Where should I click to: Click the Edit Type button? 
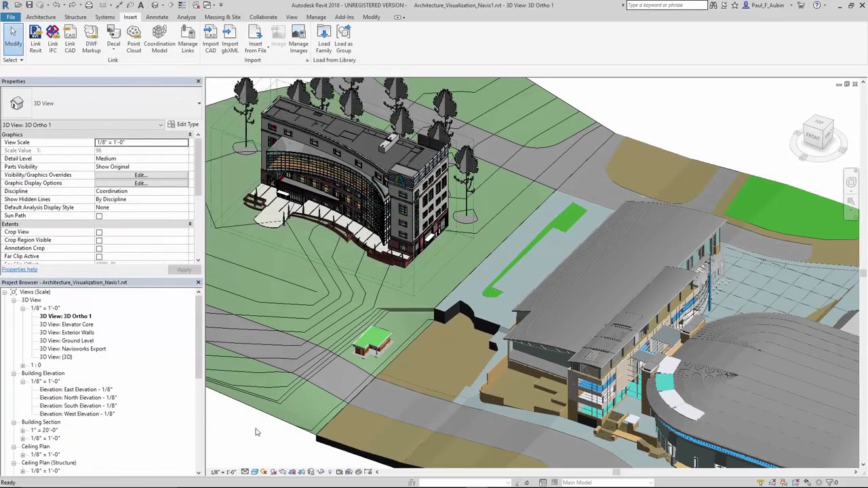coord(183,125)
